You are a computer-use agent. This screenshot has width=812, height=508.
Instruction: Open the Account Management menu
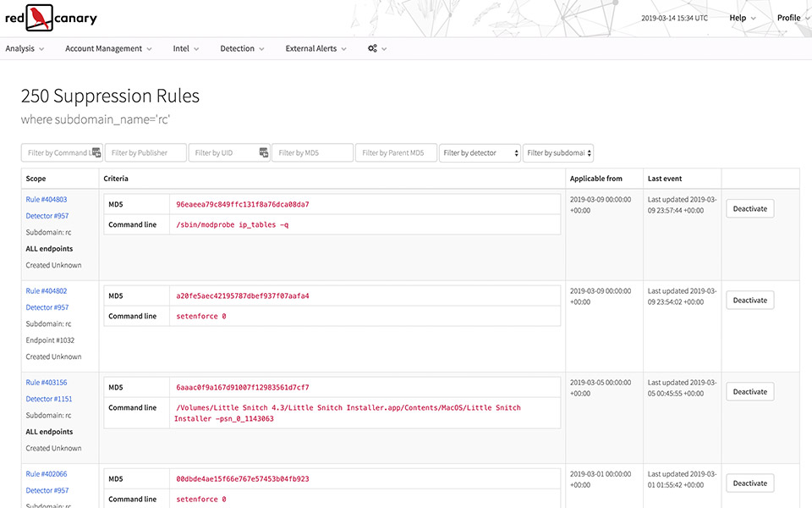pyautogui.click(x=108, y=49)
